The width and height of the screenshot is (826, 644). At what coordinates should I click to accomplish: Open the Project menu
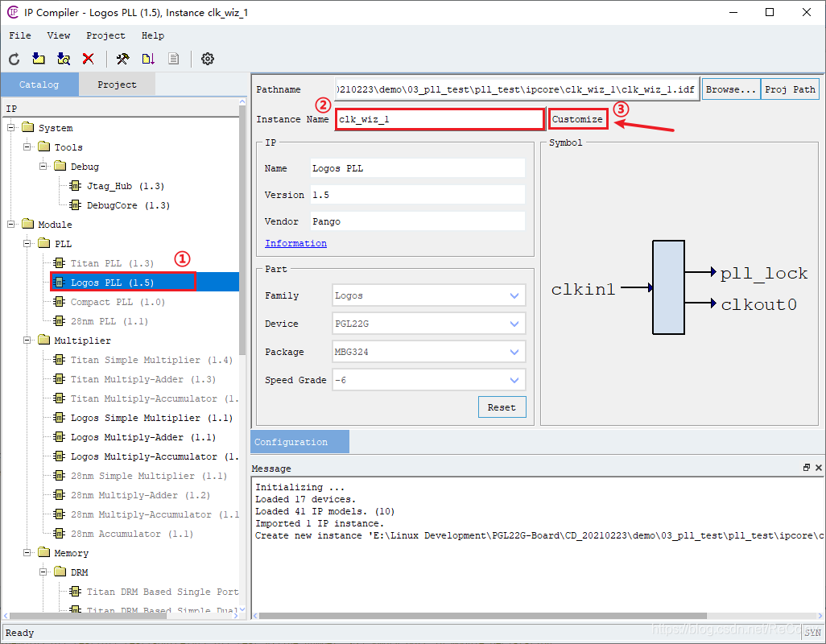click(x=106, y=35)
